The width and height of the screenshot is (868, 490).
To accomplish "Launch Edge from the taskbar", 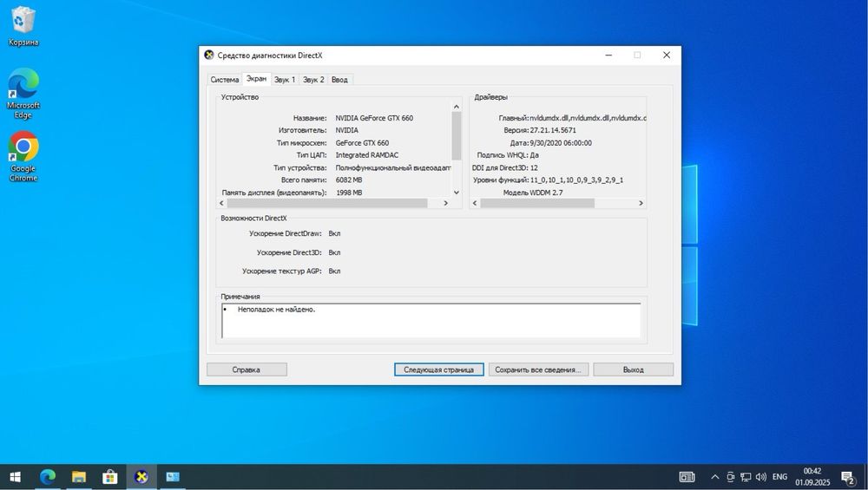I will [x=48, y=477].
